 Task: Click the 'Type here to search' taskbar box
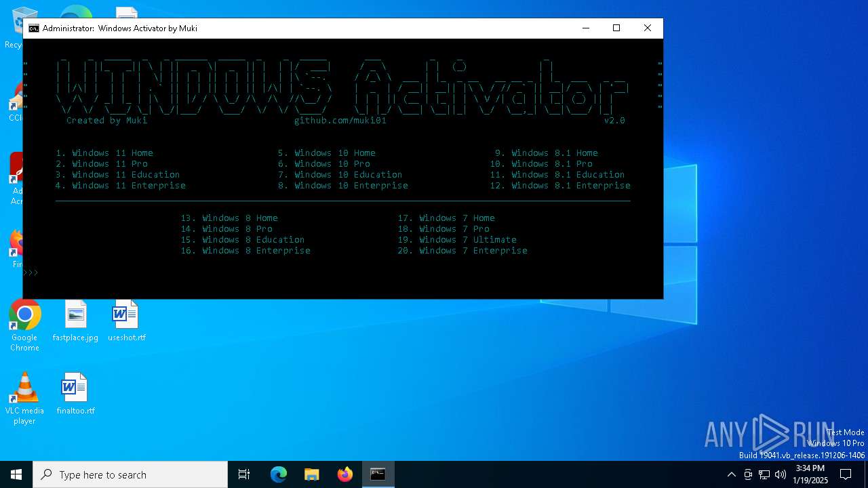(x=130, y=474)
